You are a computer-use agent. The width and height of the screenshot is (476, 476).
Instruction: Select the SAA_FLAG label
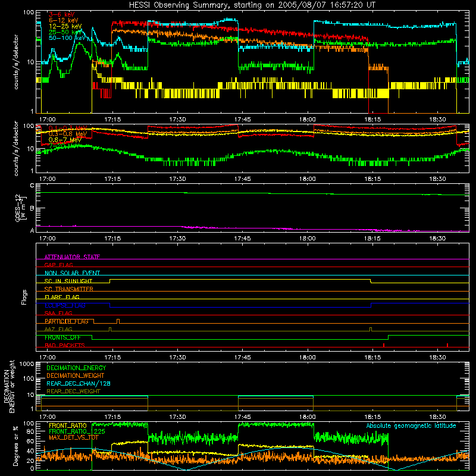click(58, 313)
